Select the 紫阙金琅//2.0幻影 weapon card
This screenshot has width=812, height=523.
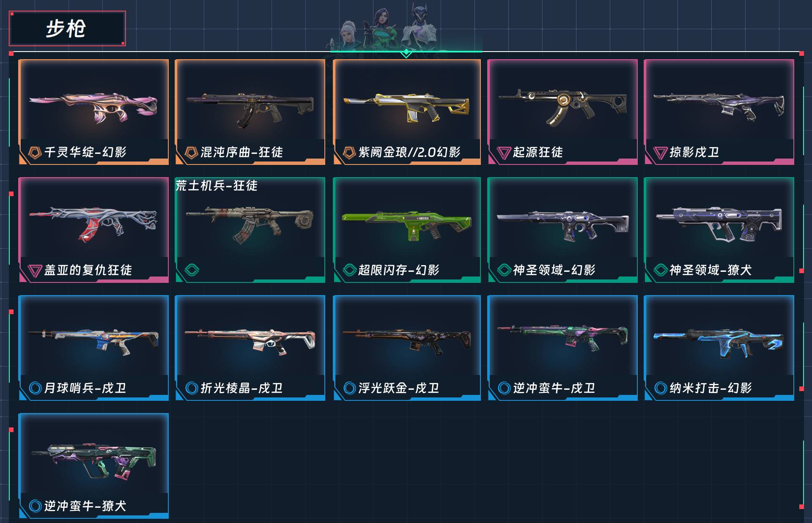coord(407,112)
